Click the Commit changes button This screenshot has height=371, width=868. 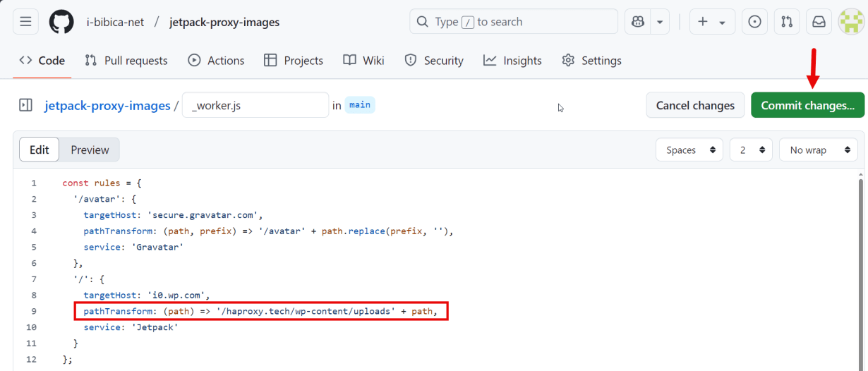point(807,105)
